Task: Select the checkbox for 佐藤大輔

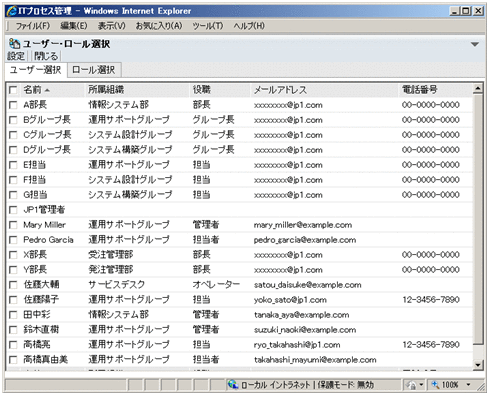Action: tap(13, 285)
